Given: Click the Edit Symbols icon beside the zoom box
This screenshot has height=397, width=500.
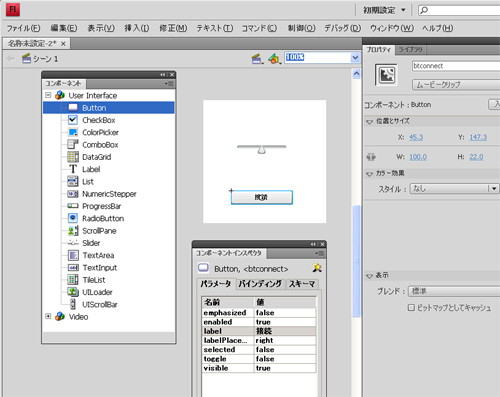Looking at the screenshot, I should pyautogui.click(x=274, y=59).
